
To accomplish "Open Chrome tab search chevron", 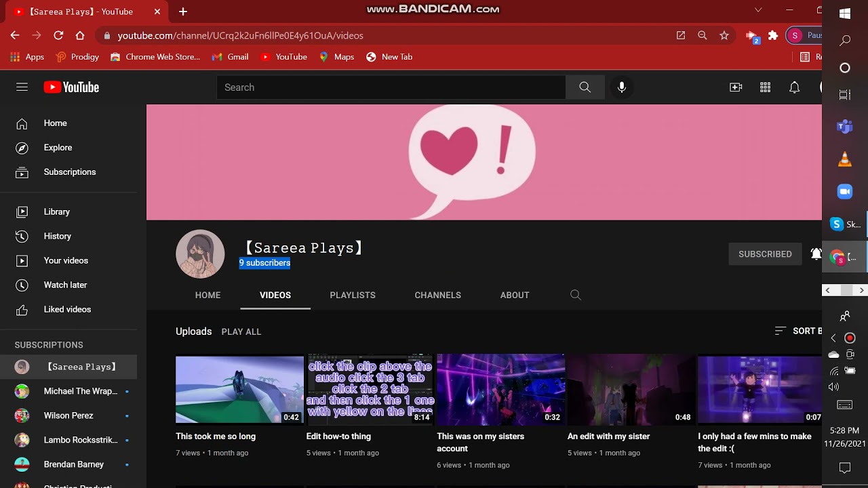I will (758, 10).
